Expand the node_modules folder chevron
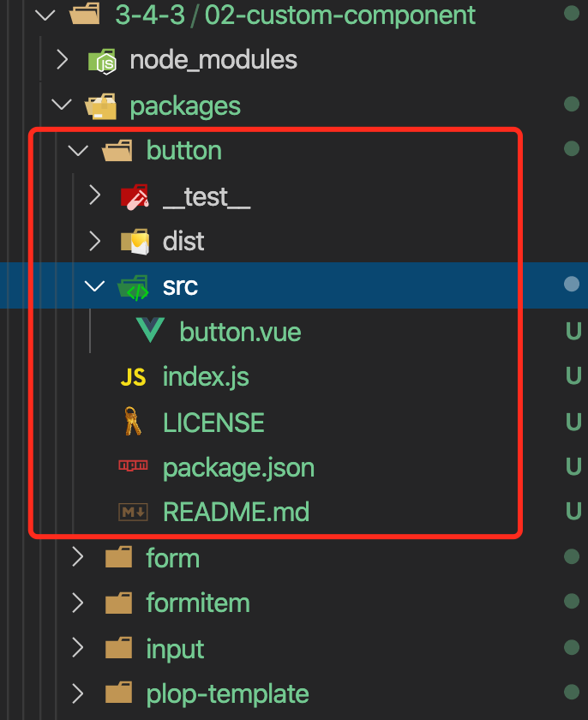This screenshot has width=588, height=720. 63,60
